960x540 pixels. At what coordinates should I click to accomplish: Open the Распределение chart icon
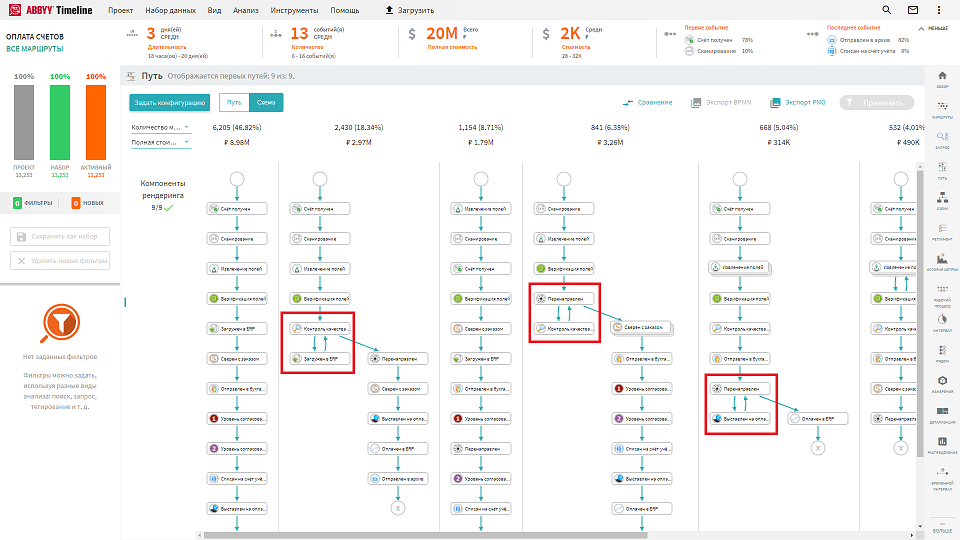click(942, 441)
